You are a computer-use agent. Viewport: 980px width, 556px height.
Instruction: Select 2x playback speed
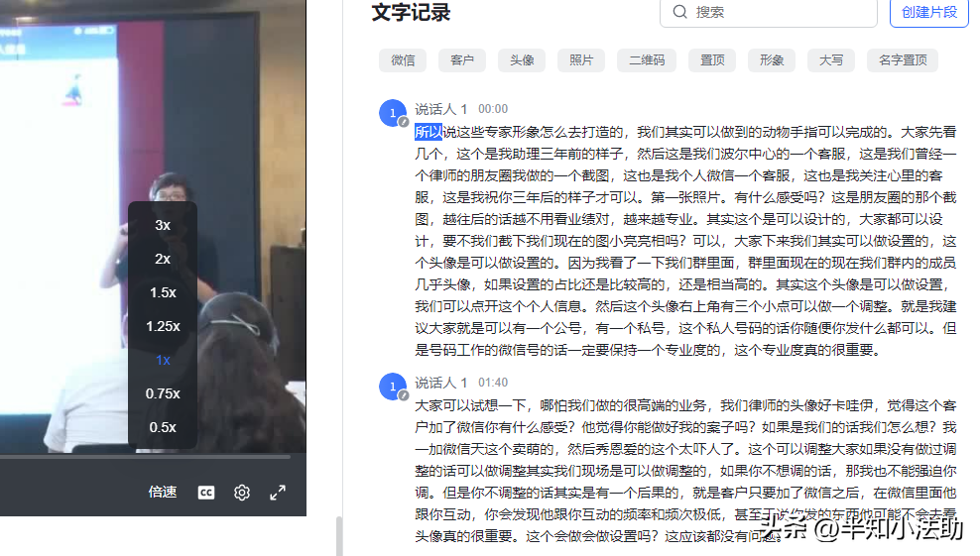click(163, 259)
